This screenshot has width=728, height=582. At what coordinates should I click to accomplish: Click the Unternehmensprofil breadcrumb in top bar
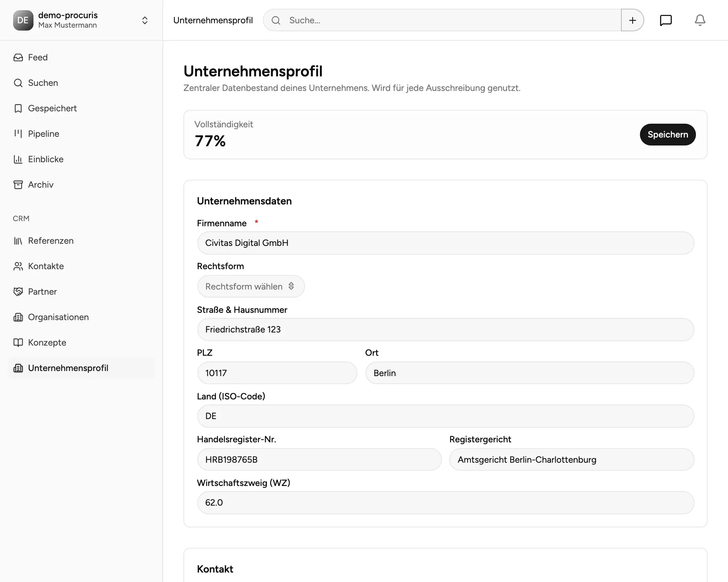[x=213, y=20]
